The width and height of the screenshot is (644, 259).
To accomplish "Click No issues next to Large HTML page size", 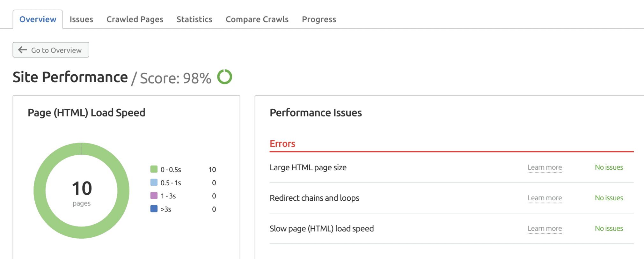I will pyautogui.click(x=609, y=167).
